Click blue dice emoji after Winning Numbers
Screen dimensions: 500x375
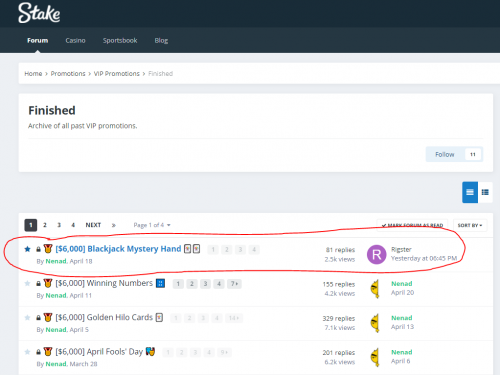(x=161, y=283)
